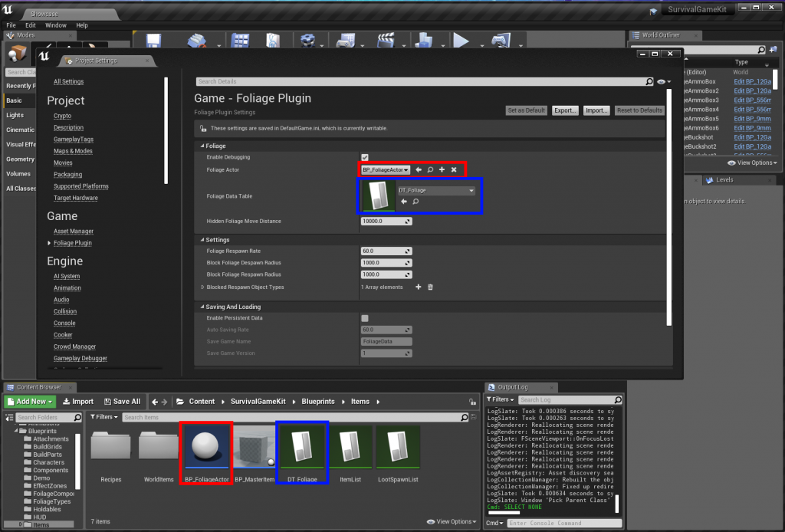Toggle the details view options eye icon

662,81
